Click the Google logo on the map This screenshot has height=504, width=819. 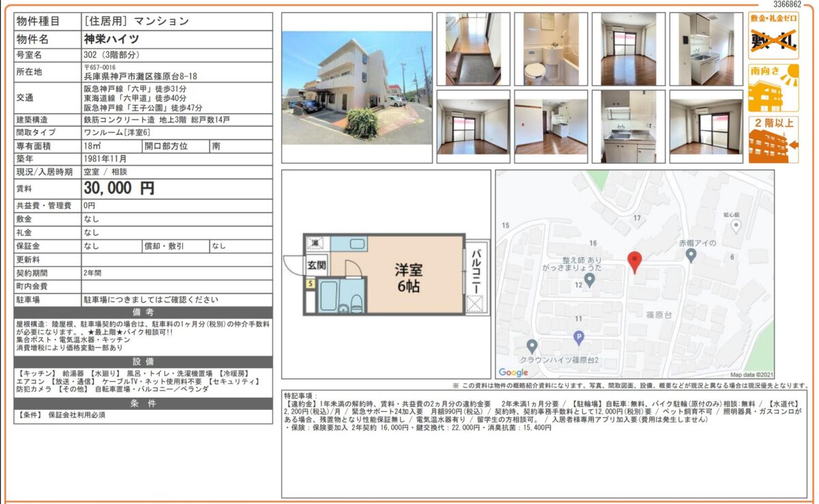(513, 372)
